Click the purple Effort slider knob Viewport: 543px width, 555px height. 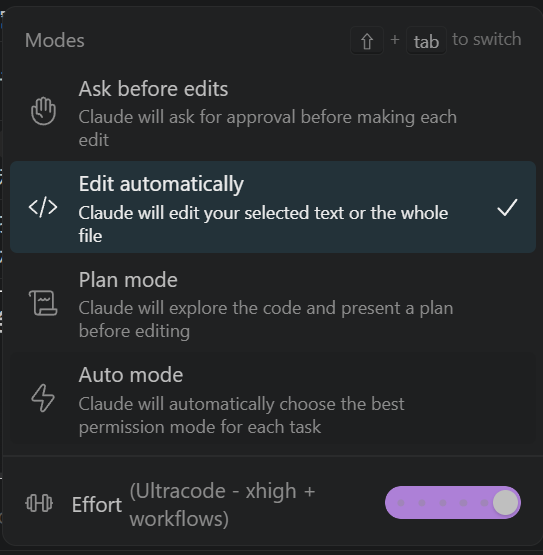point(505,503)
